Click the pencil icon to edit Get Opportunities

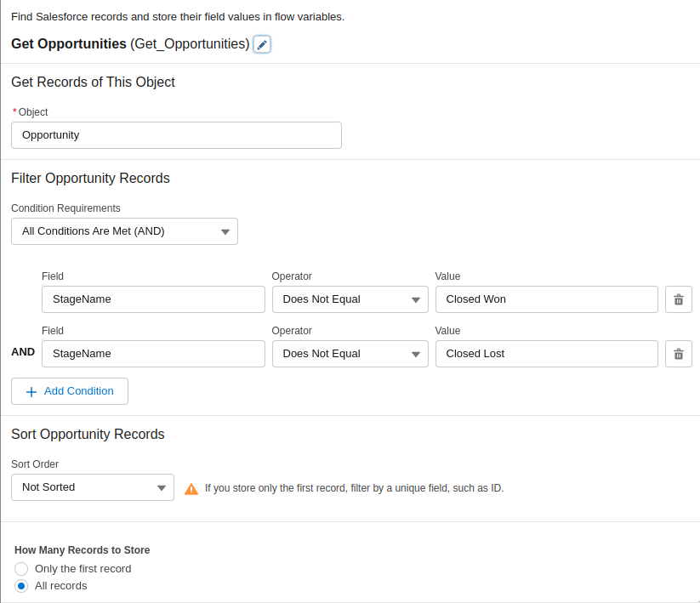[260, 43]
